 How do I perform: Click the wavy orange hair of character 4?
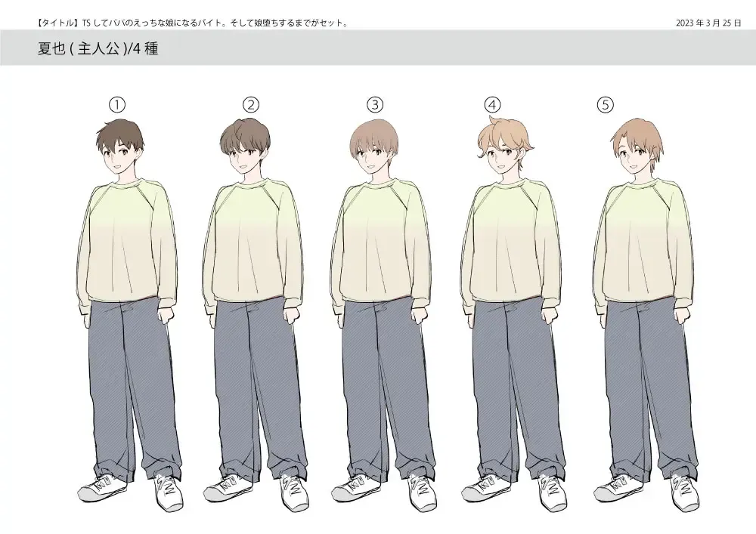pyautogui.click(x=503, y=134)
